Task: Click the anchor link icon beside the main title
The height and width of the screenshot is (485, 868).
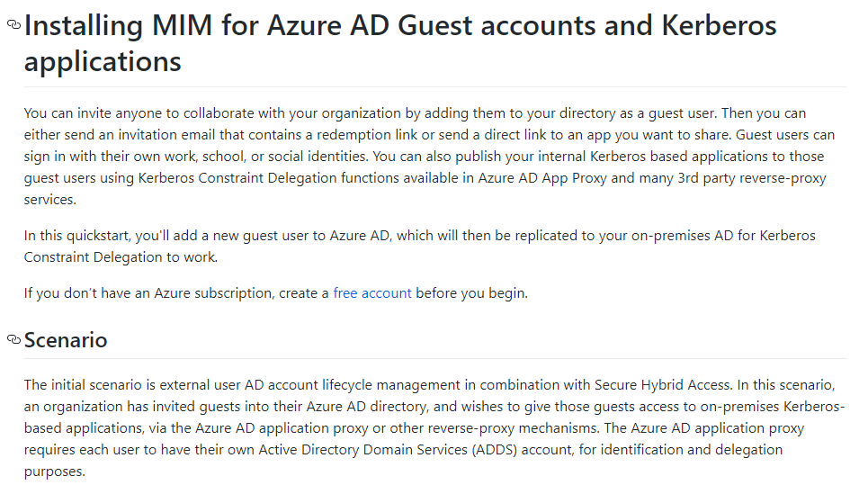Action: pos(13,24)
